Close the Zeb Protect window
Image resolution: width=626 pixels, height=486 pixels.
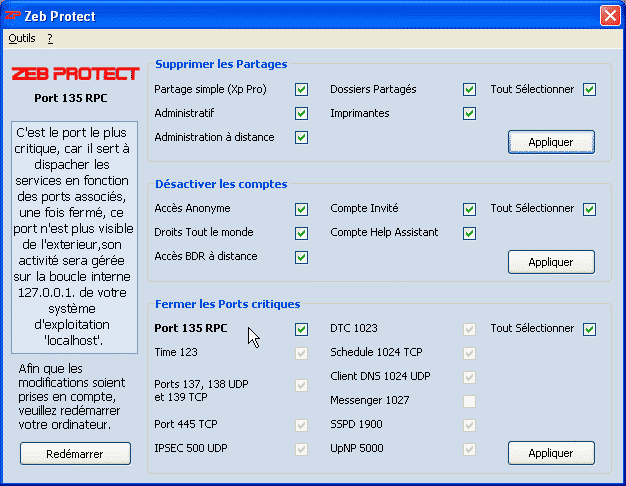click(x=610, y=16)
